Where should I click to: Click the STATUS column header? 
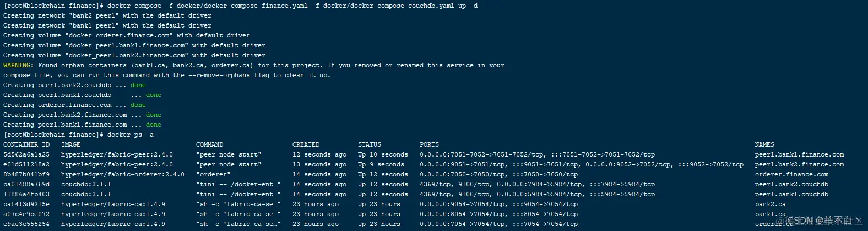click(370, 144)
